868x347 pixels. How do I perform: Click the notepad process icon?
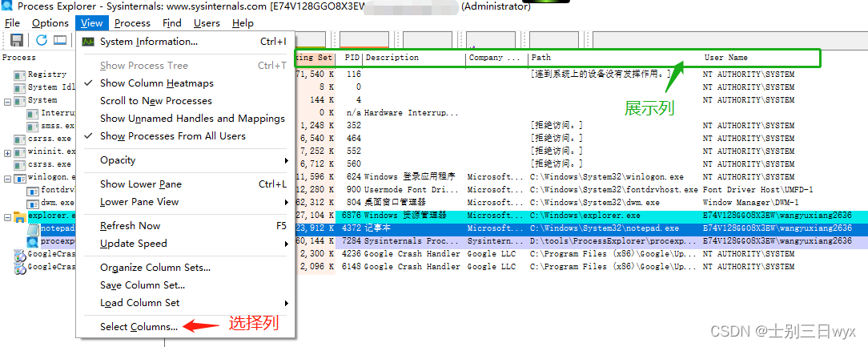pyautogui.click(x=33, y=229)
